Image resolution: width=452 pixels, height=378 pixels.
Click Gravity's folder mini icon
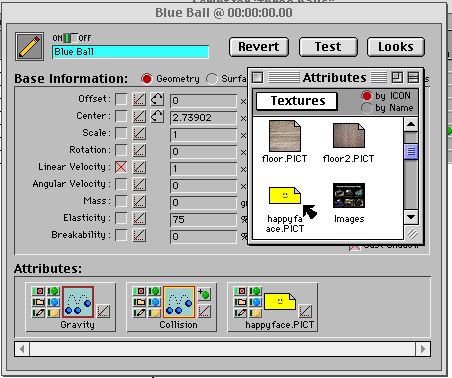(38, 302)
